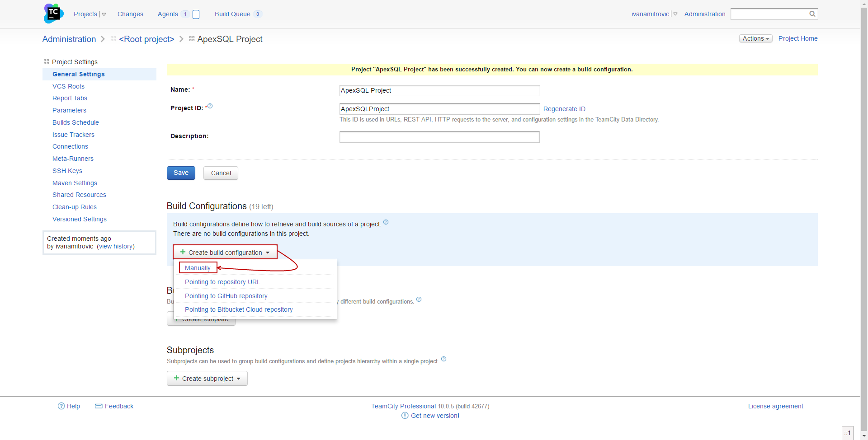Open the Build Queue page
868x440 pixels.
click(232, 14)
